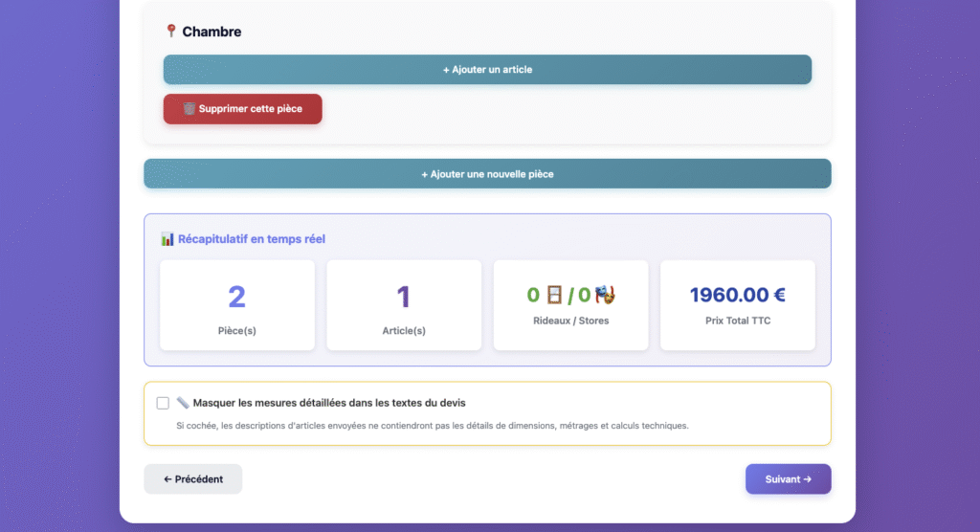This screenshot has height=532, width=980.
Task: Click the ruler icon beside Masquer les mesures
Action: click(x=183, y=403)
